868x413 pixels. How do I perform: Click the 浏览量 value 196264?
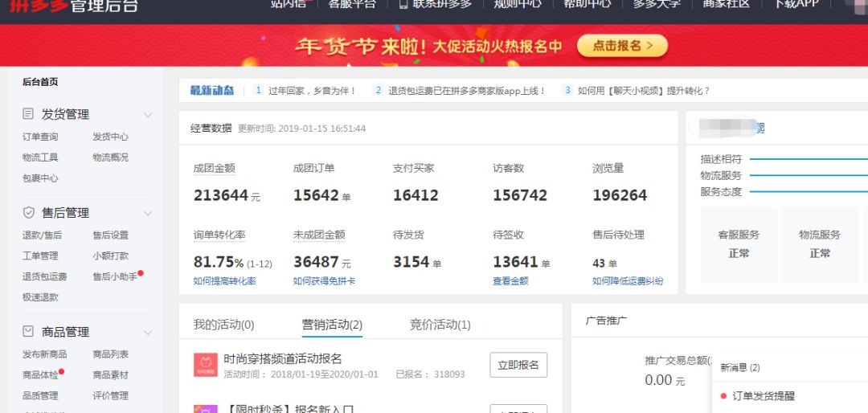(x=620, y=195)
